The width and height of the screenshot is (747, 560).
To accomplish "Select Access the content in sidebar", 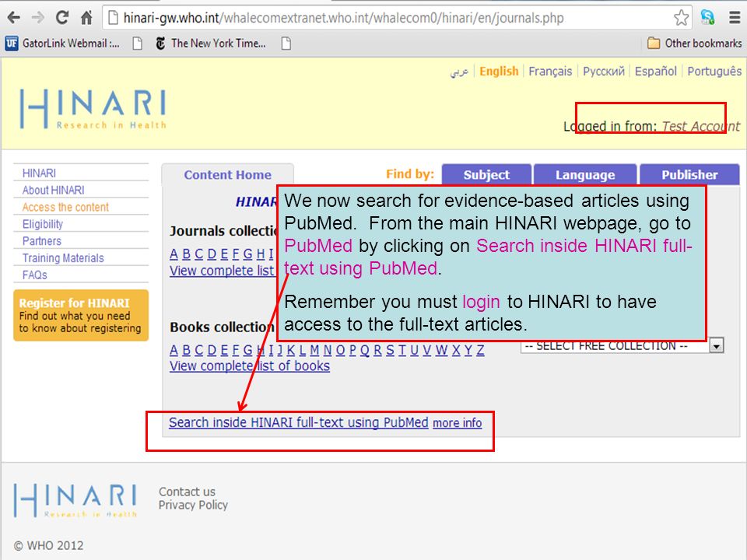I will 65,207.
